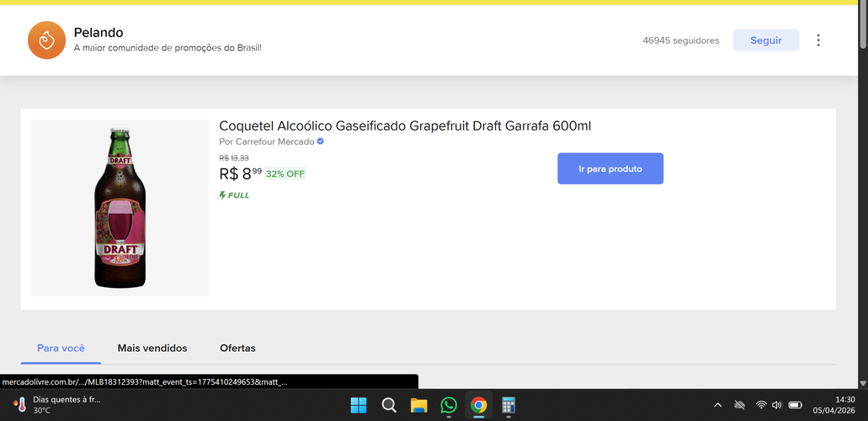Switch to Google Chrome in the taskbar
Viewport: 868px width, 421px height.
(479, 406)
